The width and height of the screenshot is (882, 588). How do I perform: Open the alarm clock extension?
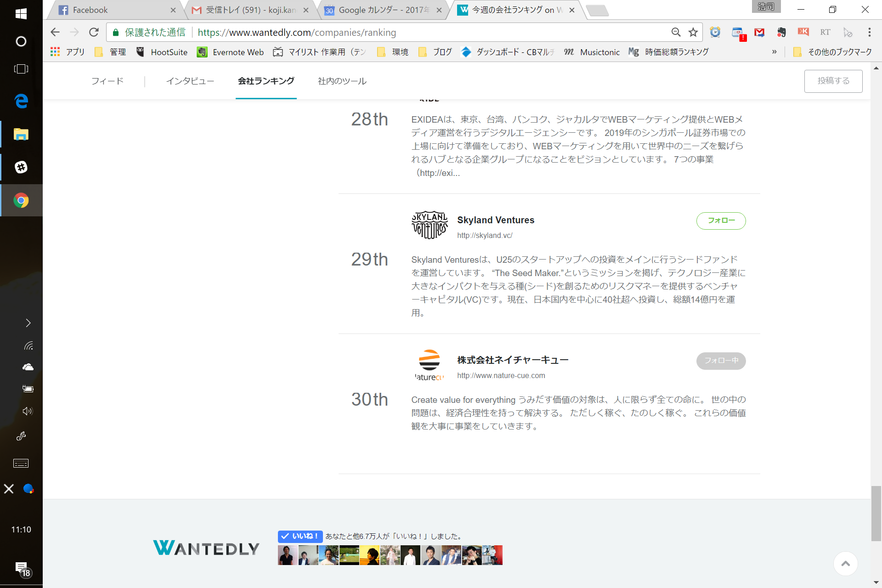(715, 32)
